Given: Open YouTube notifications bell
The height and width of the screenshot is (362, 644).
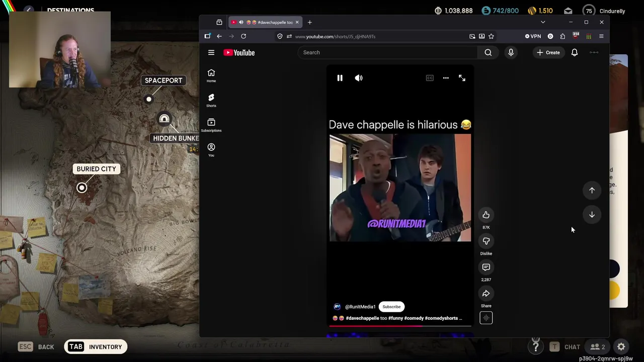Looking at the screenshot, I should (575, 52).
